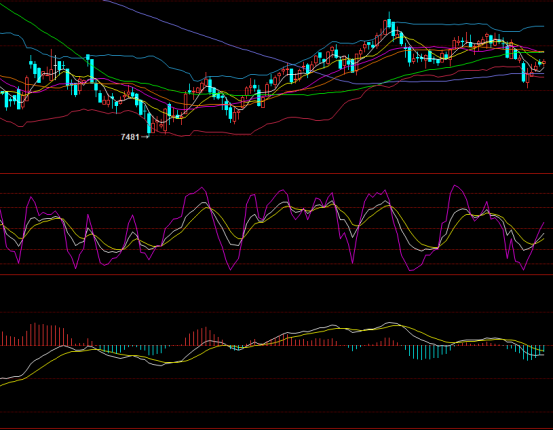Click the deepest cyan MACD histogram bar at far right
This screenshot has height=430, width=554.
pyautogui.click(x=528, y=353)
